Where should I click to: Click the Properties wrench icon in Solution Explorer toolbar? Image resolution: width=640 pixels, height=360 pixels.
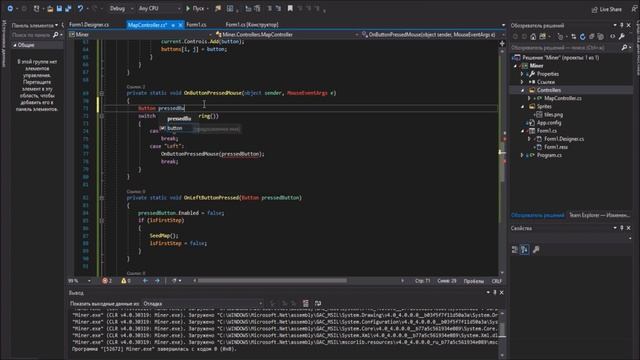(622, 37)
